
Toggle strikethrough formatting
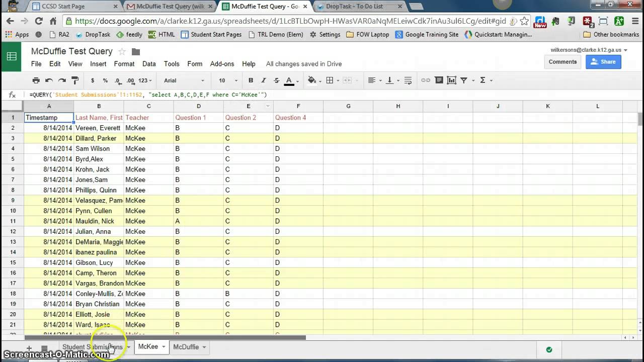tap(276, 80)
